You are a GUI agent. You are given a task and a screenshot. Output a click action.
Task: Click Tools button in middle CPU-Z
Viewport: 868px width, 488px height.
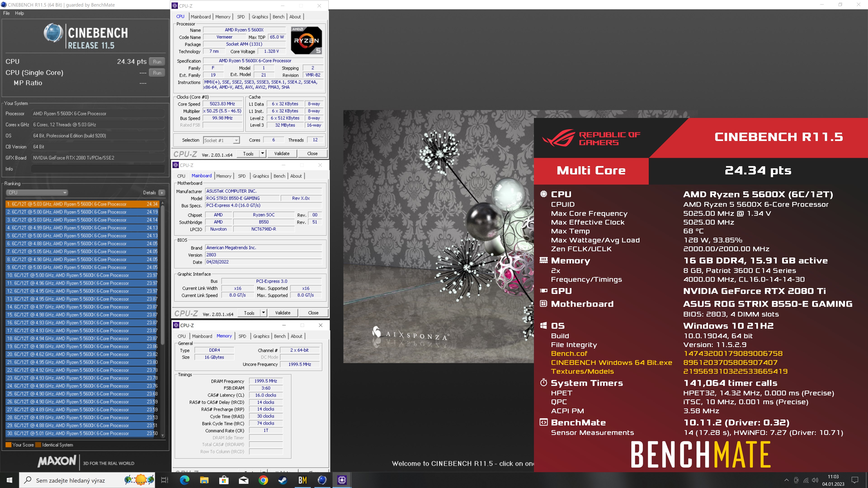(249, 313)
